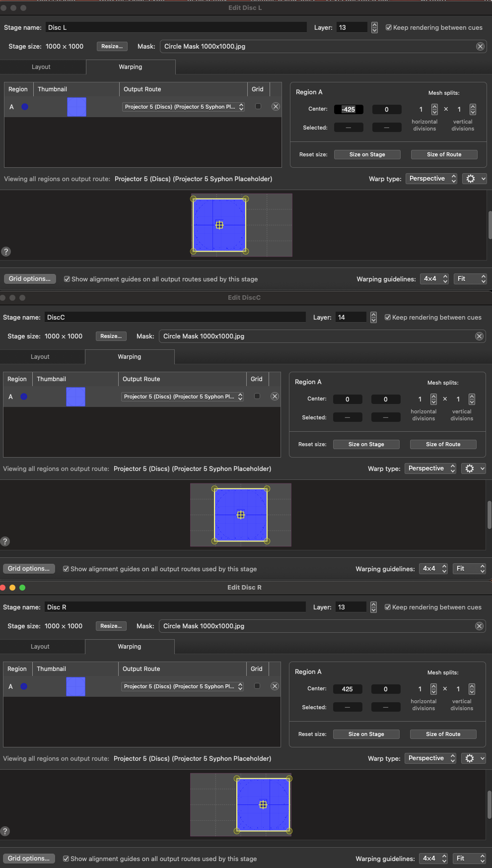
Task: Click Center X field showing 425 in Disc R
Action: (348, 689)
